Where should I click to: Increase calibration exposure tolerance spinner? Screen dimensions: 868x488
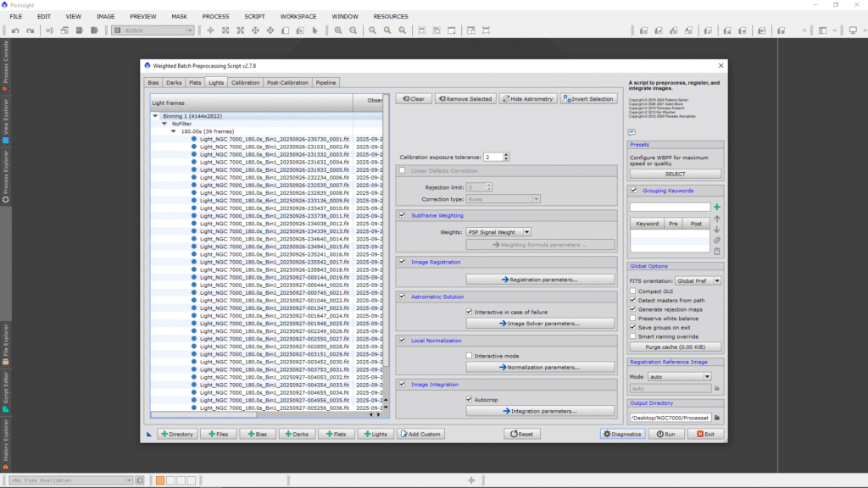point(506,154)
